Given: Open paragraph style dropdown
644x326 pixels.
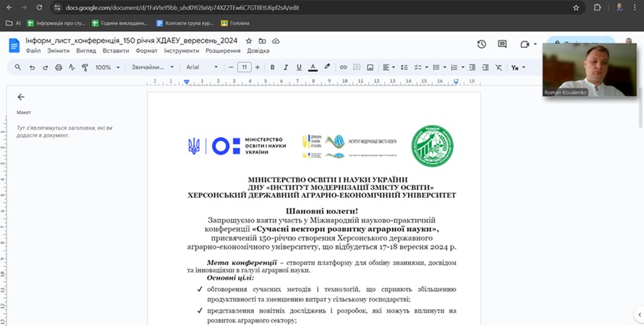Looking at the screenshot, I should click(153, 67).
